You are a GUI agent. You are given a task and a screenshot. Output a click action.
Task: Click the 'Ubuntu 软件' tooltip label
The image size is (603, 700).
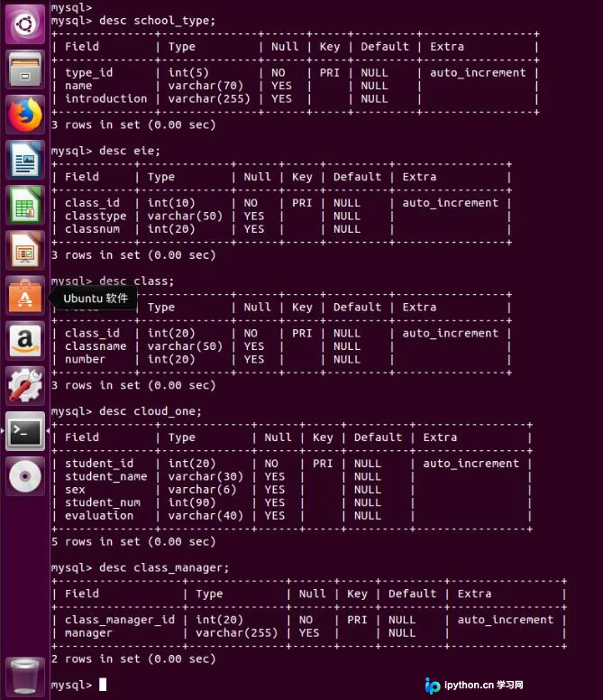click(x=96, y=299)
